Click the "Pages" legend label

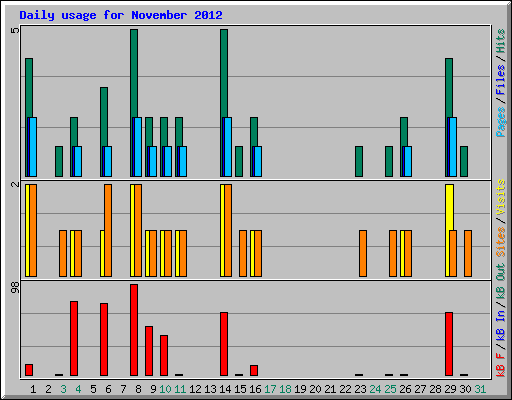(501, 122)
